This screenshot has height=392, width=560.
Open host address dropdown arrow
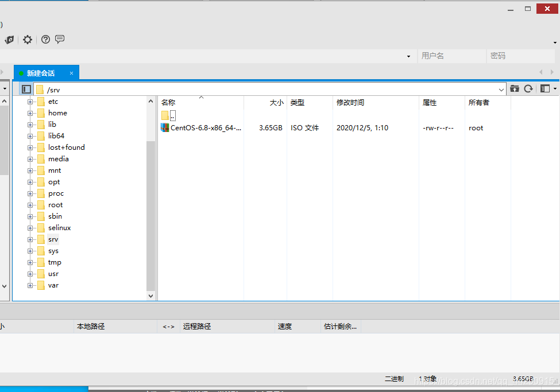click(x=408, y=56)
